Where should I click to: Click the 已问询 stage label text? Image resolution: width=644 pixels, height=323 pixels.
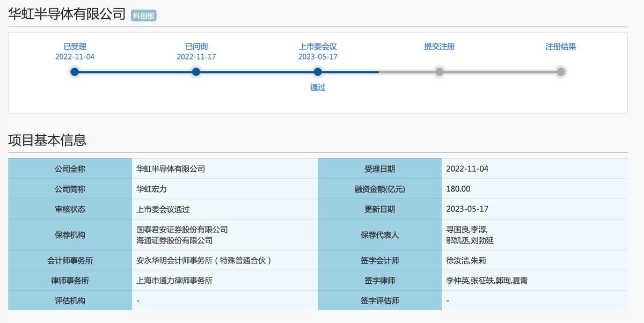click(x=195, y=47)
